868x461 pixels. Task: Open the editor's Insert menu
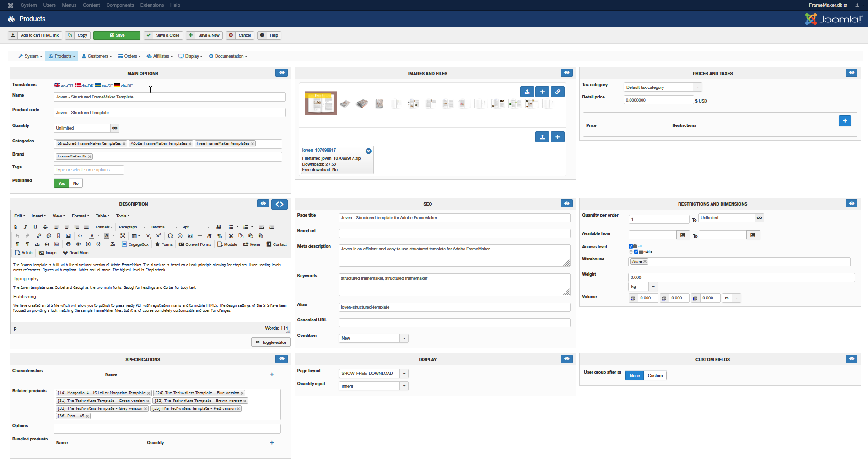[x=38, y=216]
